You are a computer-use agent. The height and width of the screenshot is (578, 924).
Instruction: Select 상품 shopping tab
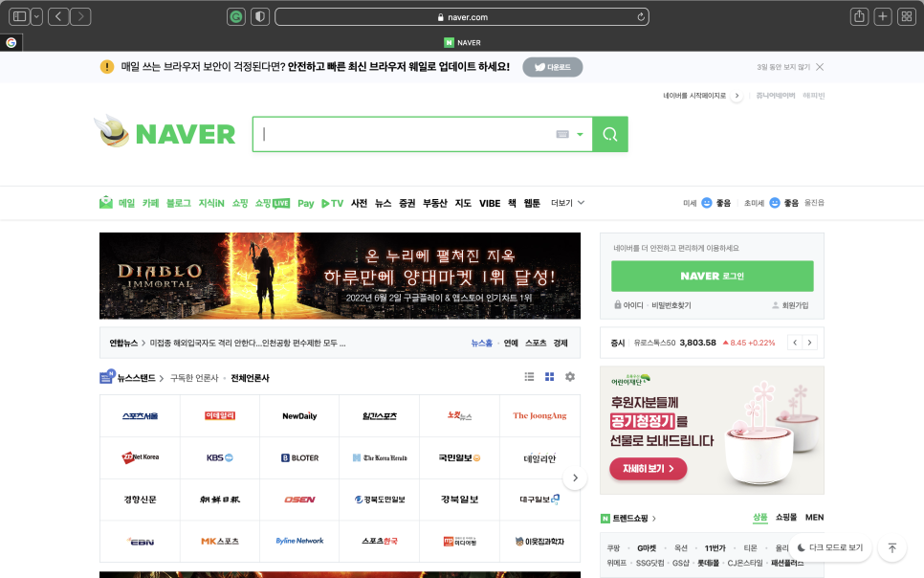click(x=760, y=518)
